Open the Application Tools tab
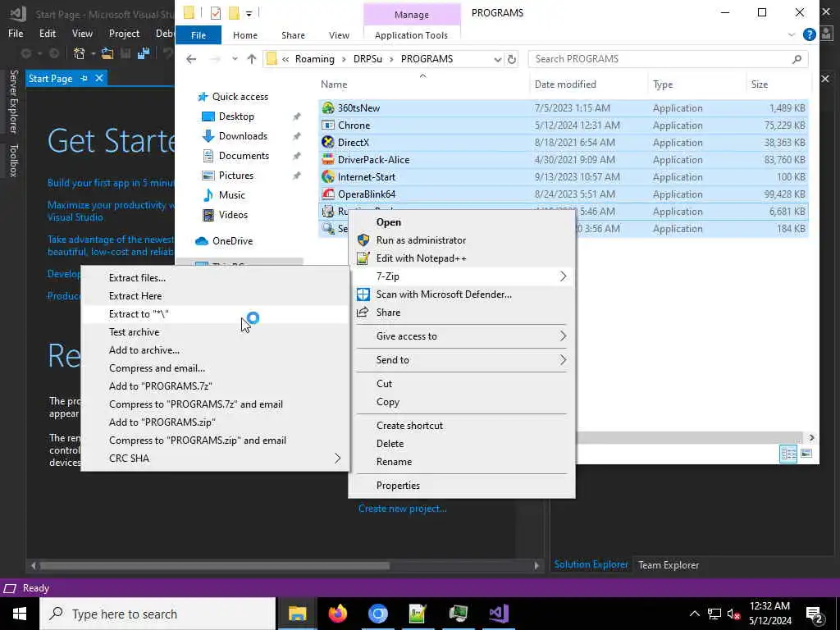This screenshot has width=840, height=630. coord(411,34)
